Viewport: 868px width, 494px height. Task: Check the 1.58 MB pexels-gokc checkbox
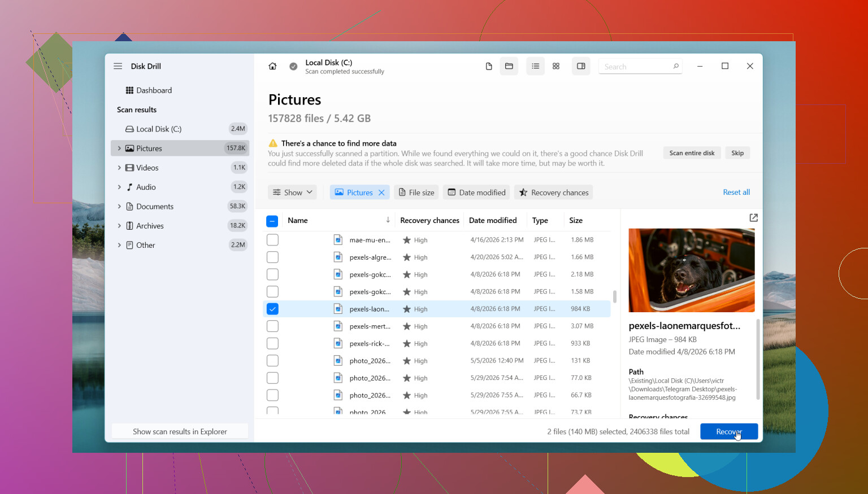(x=272, y=292)
